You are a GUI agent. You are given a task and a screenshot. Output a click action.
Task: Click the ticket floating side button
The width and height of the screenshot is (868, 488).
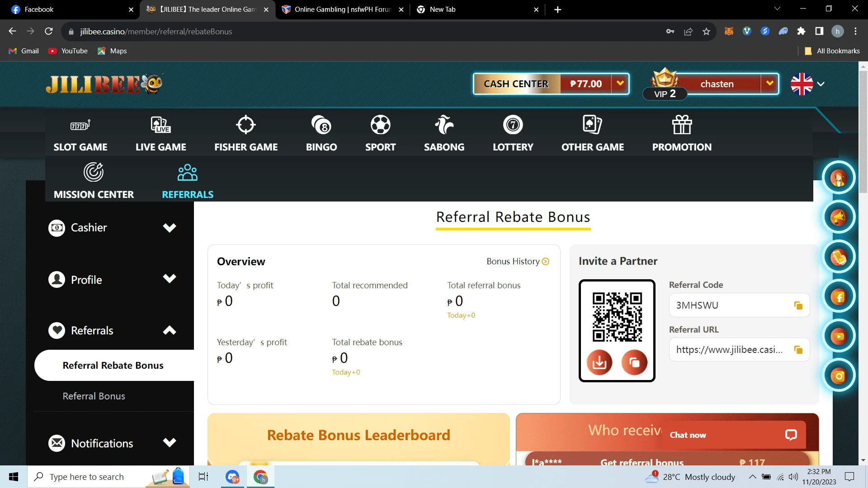(x=839, y=257)
